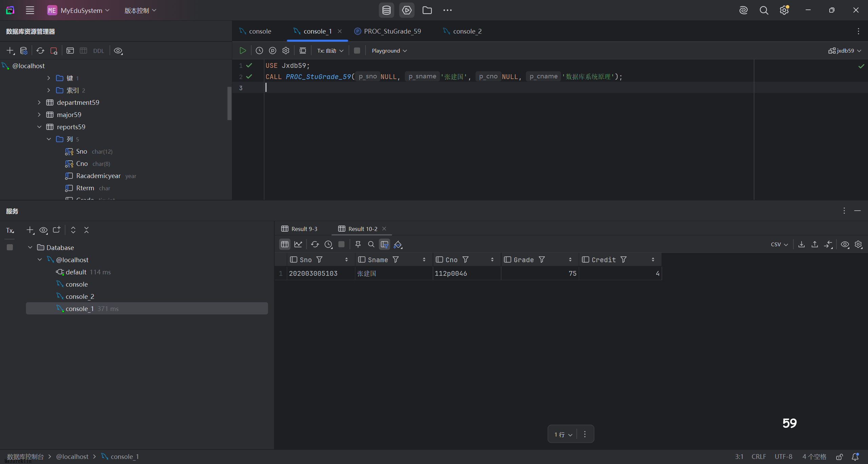This screenshot has height=464, width=868.
Task: Open the Tx: 自动 transaction mode dropdown
Action: (x=330, y=51)
